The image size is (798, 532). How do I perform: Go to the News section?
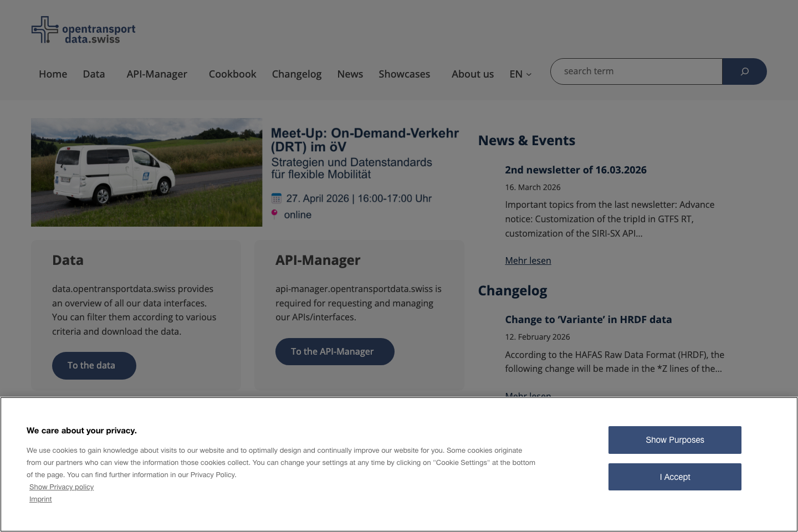tap(350, 74)
